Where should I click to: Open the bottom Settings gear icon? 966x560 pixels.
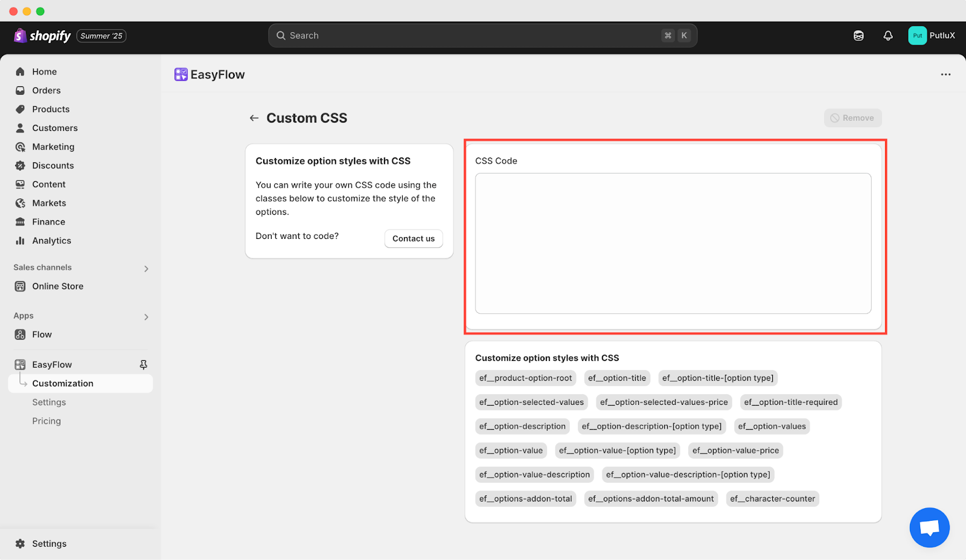(20, 544)
